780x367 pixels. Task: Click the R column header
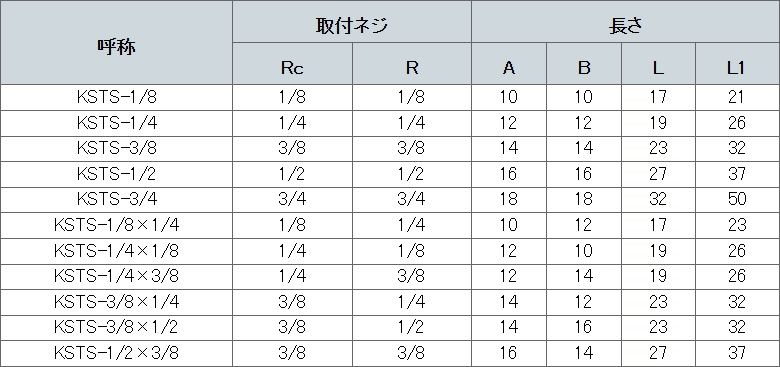pyautogui.click(x=412, y=68)
